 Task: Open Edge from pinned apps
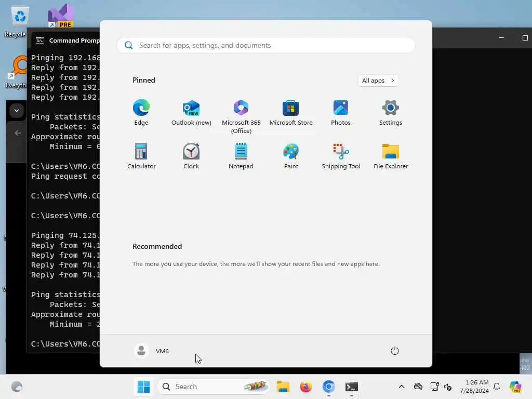coord(141,113)
